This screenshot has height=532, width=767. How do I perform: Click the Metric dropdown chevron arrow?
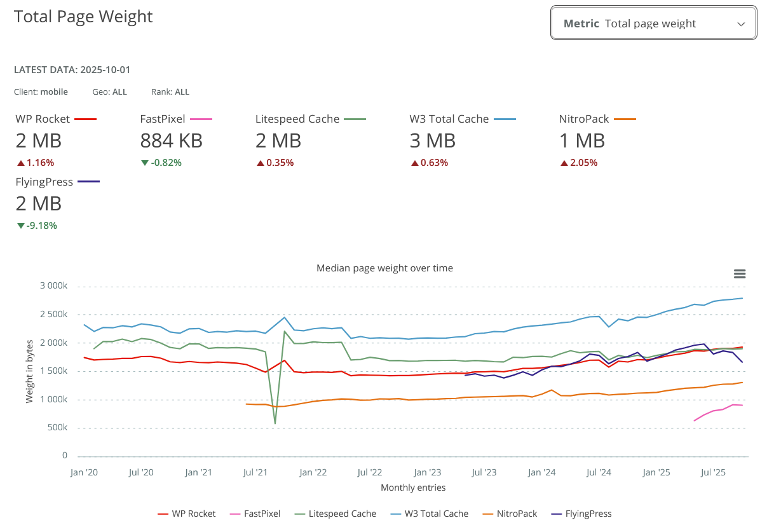click(x=741, y=24)
